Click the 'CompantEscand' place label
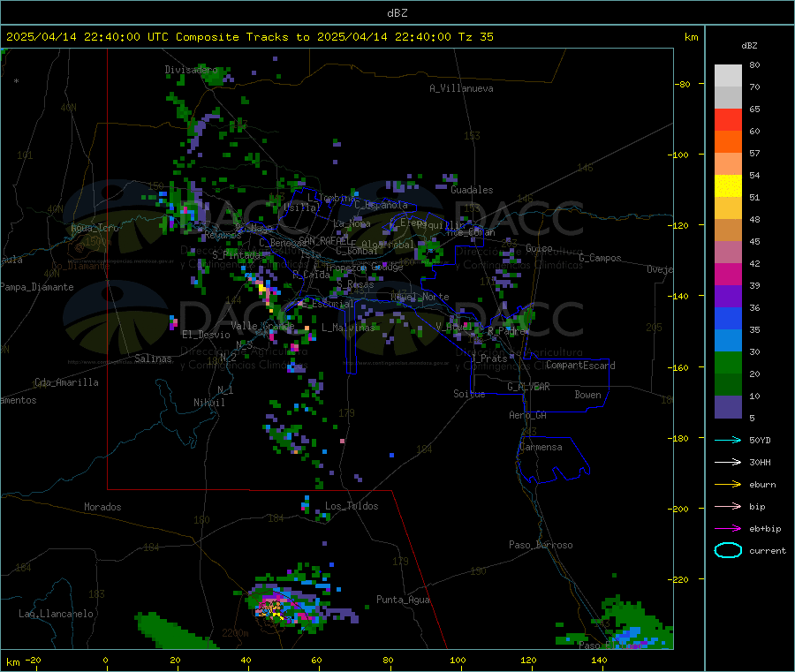The width and height of the screenshot is (795, 672). coord(580,366)
